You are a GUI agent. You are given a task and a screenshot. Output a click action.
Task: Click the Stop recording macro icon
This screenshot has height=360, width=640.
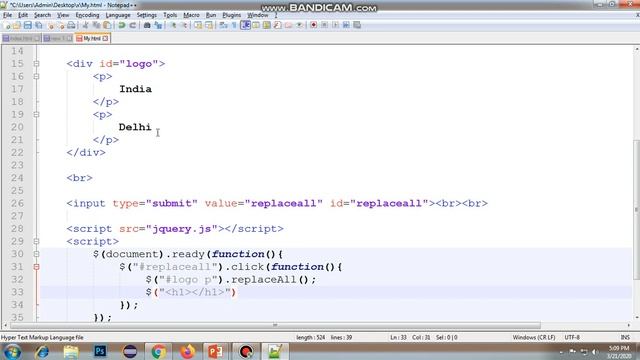324,25
